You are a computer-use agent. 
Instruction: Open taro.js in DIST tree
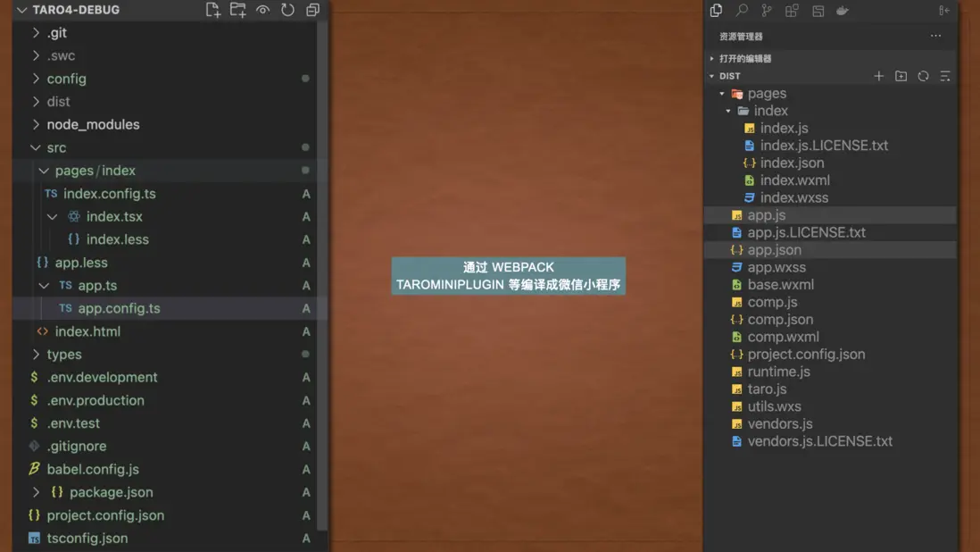tap(767, 389)
